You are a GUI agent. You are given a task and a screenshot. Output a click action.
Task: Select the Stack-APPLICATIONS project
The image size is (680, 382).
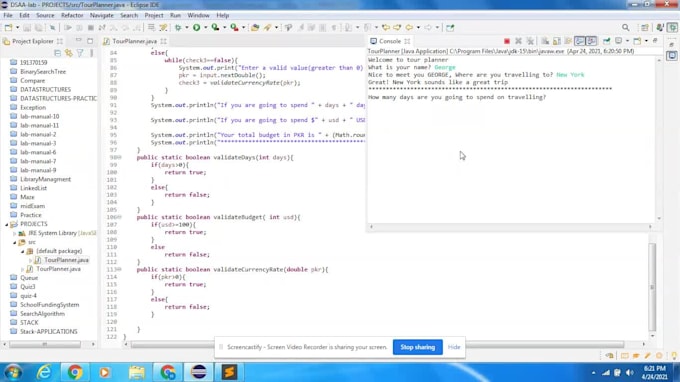49,332
